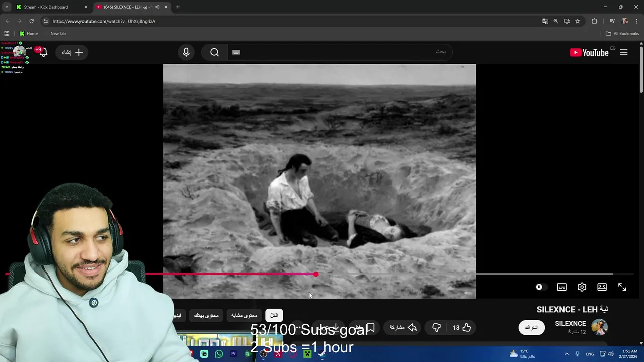Open the Create (إنشاء) button menu
The height and width of the screenshot is (362, 644).
pos(72,52)
